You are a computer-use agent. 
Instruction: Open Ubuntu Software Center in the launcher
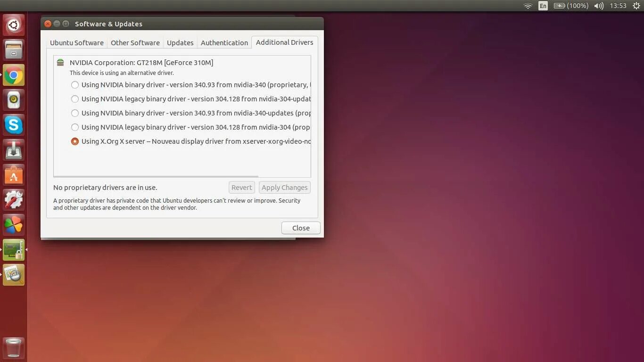click(x=14, y=175)
